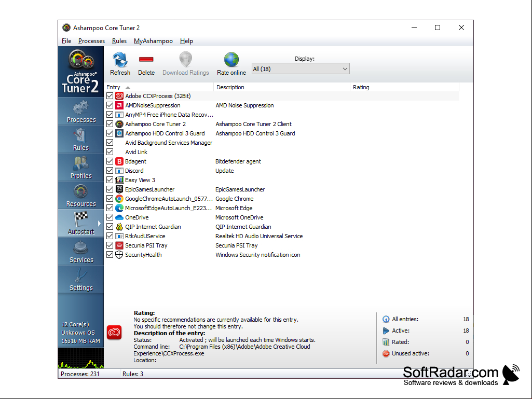The height and width of the screenshot is (399, 532).
Task: Disable the OneDrive autostart checkbox
Action: [x=110, y=217]
